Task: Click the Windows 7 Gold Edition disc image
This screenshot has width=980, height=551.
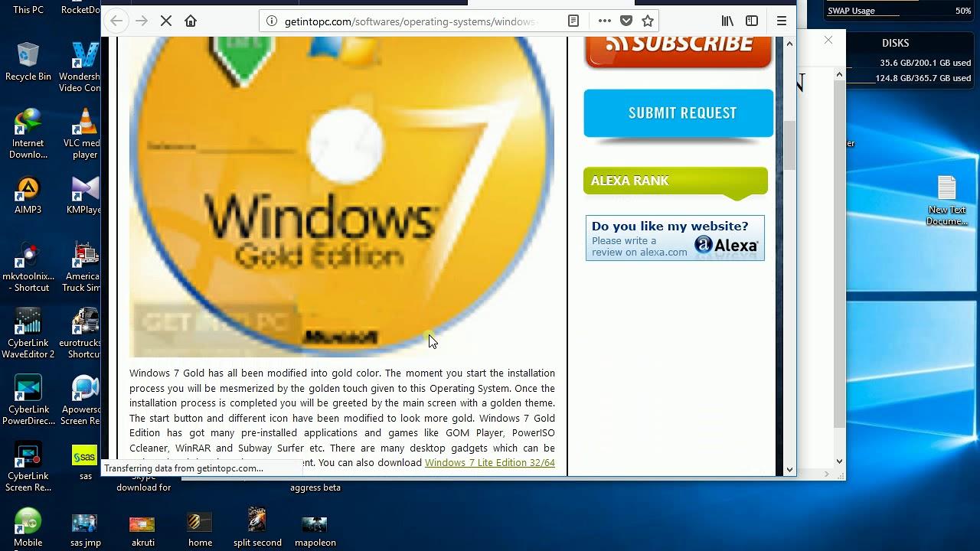Action: pyautogui.click(x=341, y=197)
